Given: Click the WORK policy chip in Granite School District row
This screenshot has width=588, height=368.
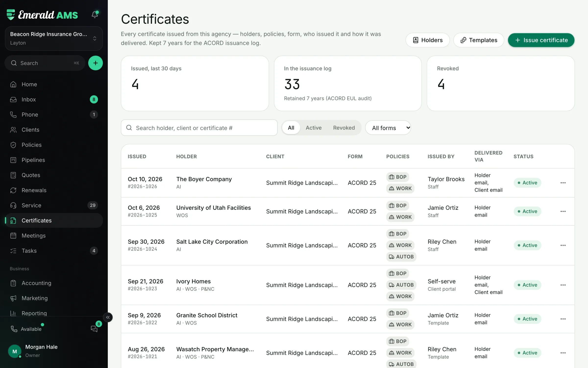Looking at the screenshot, I should (x=400, y=324).
